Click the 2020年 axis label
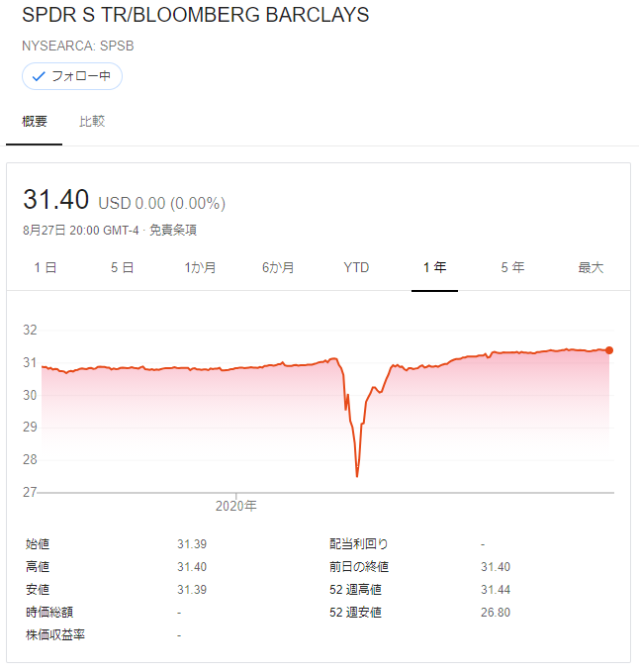This screenshot has height=672, width=639. point(236,506)
